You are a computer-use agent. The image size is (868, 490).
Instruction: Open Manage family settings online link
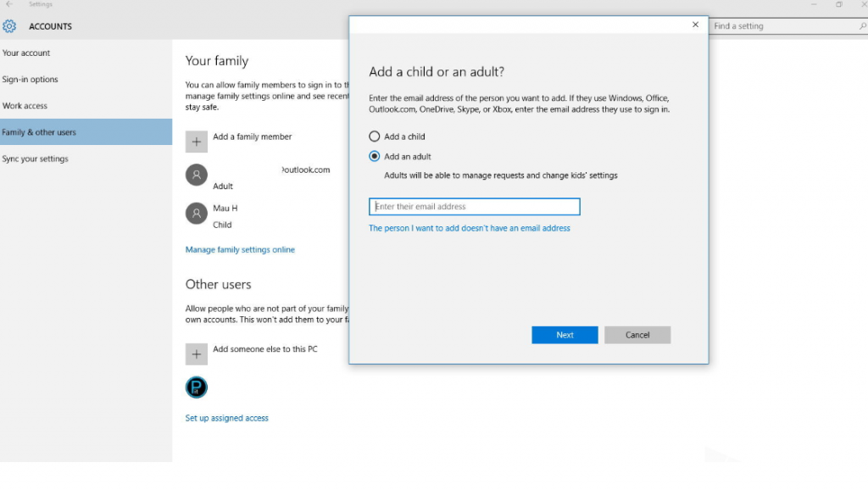240,250
